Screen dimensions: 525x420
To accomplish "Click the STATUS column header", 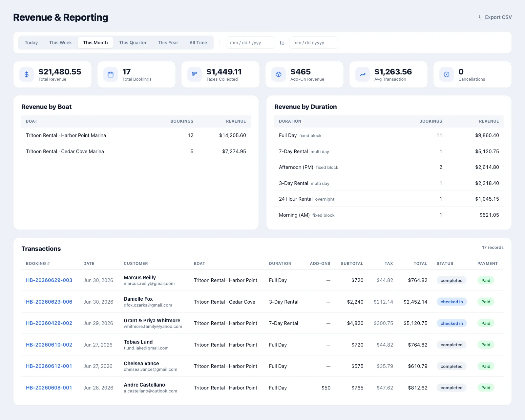I will point(445,264).
